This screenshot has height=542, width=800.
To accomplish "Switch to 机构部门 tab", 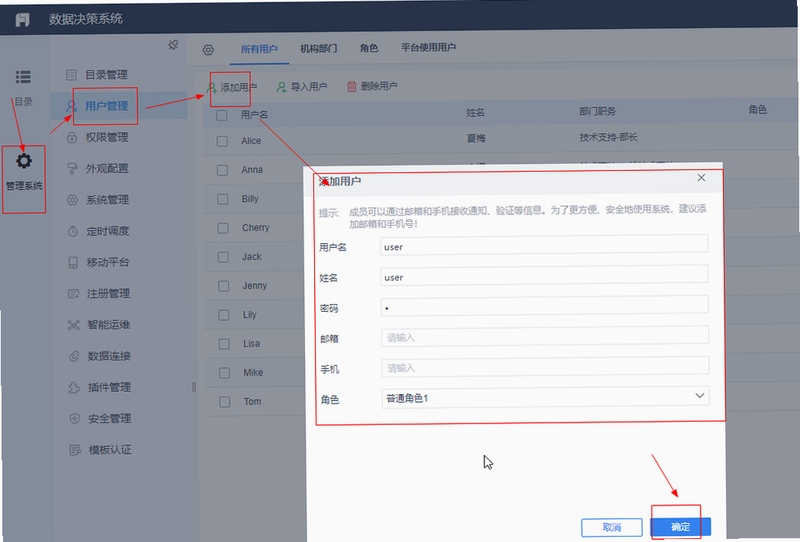I will [318, 48].
